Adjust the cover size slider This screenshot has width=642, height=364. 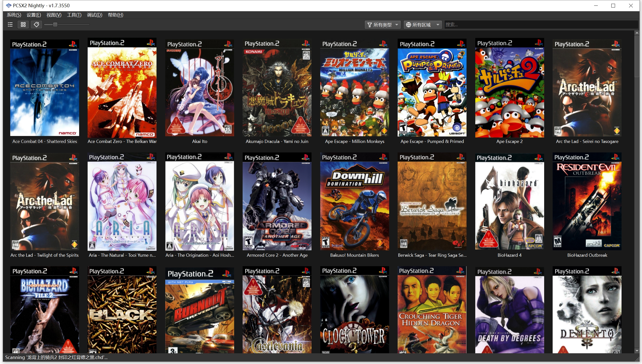pyautogui.click(x=55, y=24)
